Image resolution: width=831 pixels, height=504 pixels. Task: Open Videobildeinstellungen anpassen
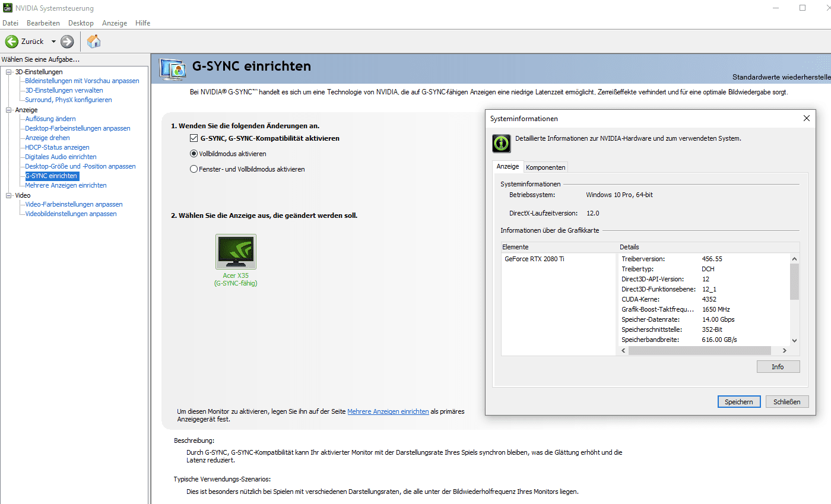[71, 214]
